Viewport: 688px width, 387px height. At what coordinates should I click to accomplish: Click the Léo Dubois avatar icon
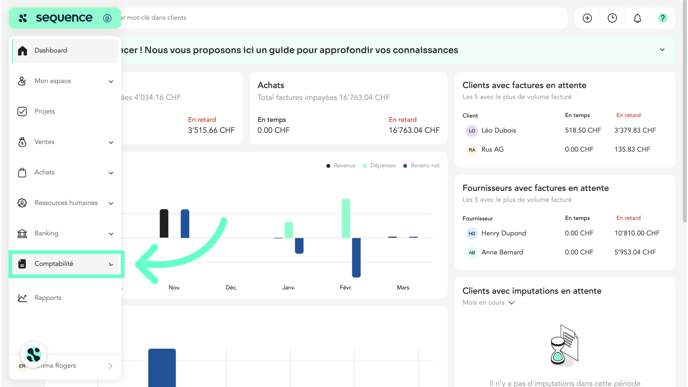(x=472, y=130)
